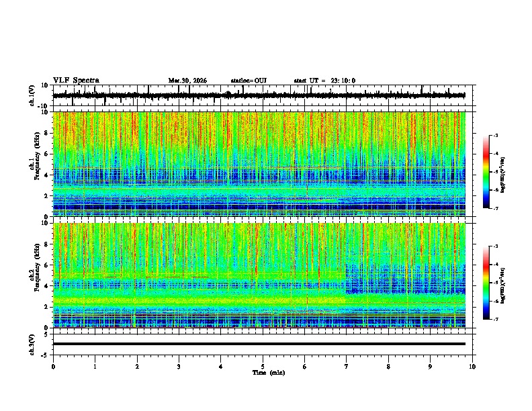Click time axis tick label '10' at bottom right
This screenshot has height=411, width=532.
click(x=472, y=367)
